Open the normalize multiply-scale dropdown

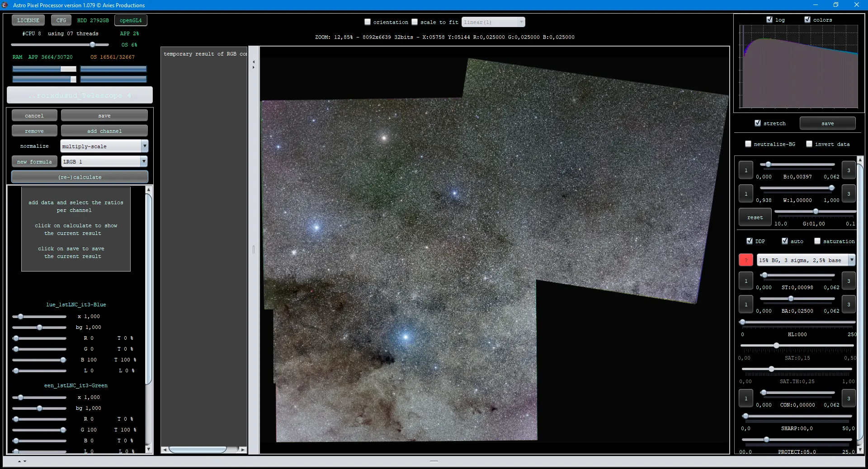pos(104,146)
